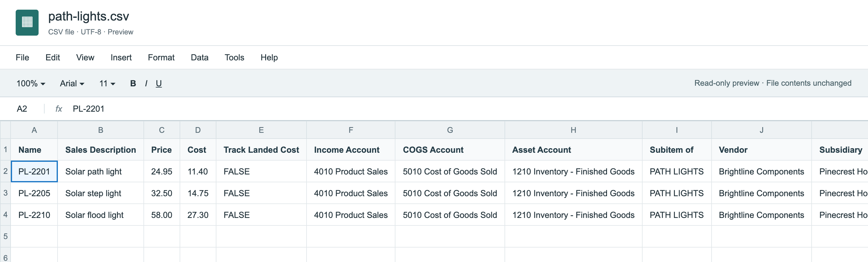Open the Arial font dropdown
The image size is (868, 262).
coord(72,83)
